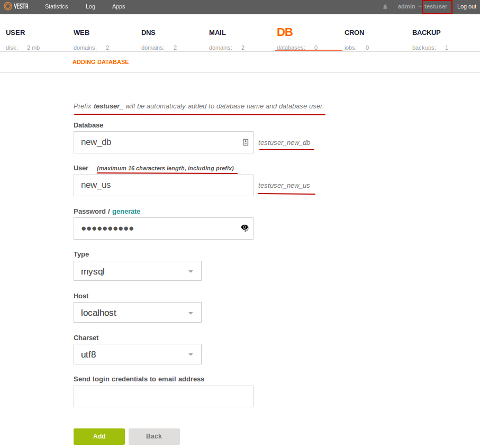
Task: Open the notifications bell icon
Action: (x=385, y=7)
